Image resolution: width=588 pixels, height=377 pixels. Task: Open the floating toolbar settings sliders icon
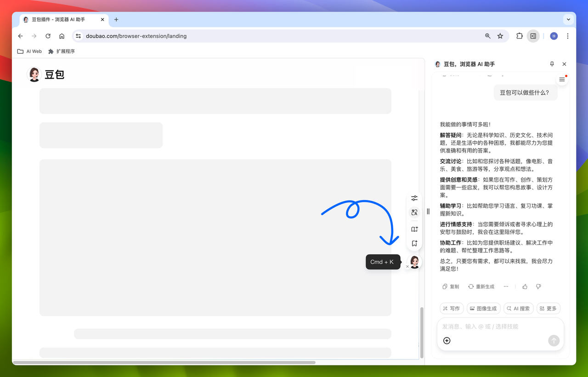414,198
